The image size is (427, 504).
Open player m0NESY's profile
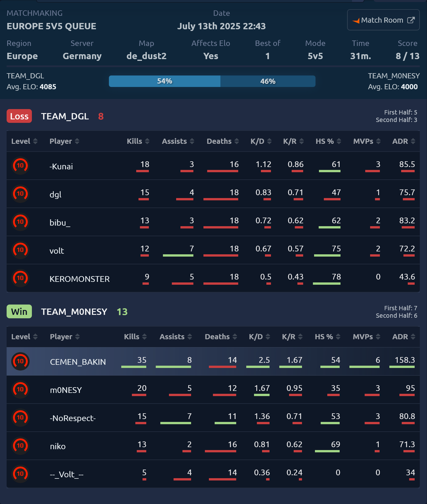(66, 390)
